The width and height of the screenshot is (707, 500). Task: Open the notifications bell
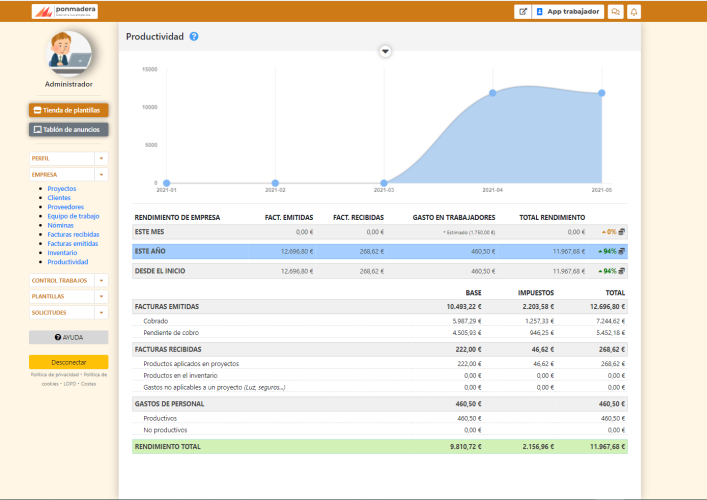(634, 12)
